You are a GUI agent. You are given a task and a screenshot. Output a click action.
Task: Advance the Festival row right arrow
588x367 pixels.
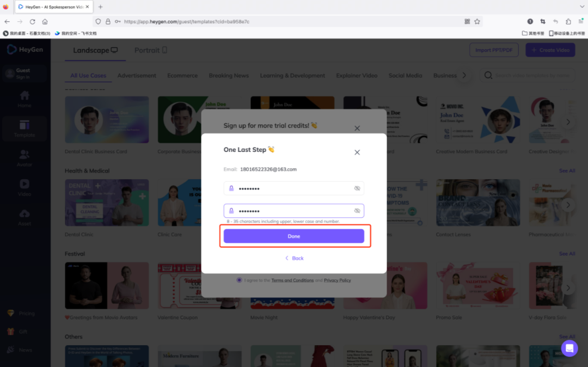pyautogui.click(x=568, y=288)
